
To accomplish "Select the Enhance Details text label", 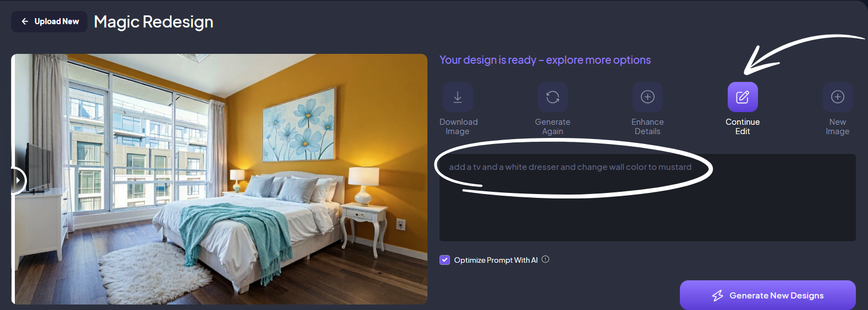I will pos(647,126).
